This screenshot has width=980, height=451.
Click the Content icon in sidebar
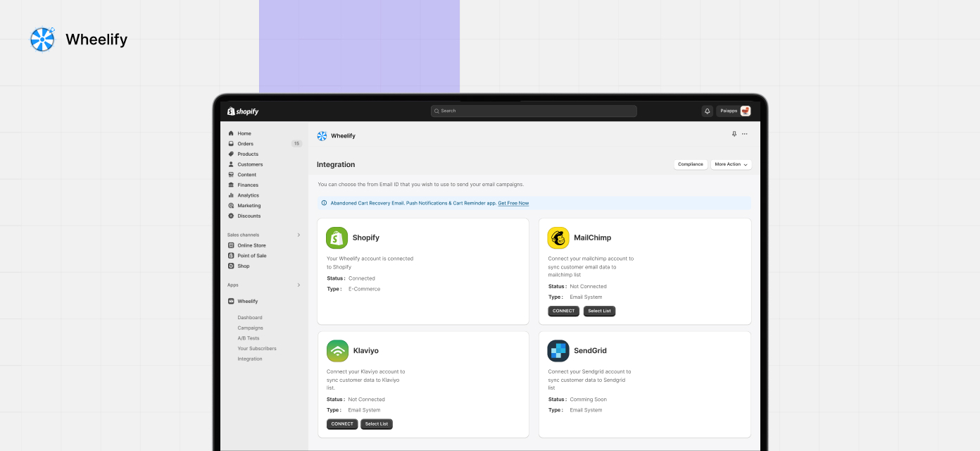[x=231, y=175]
